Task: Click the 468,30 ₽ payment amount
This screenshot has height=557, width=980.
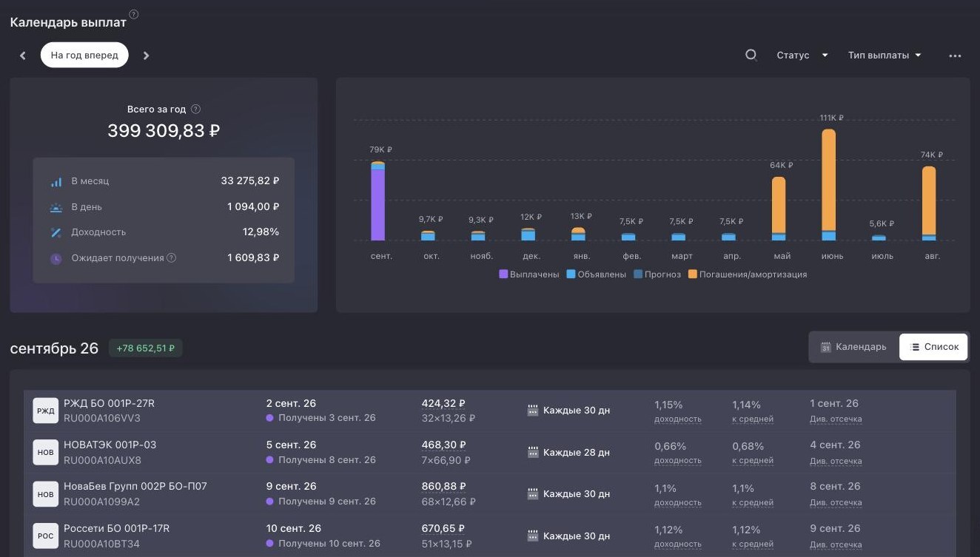Action: coord(443,445)
